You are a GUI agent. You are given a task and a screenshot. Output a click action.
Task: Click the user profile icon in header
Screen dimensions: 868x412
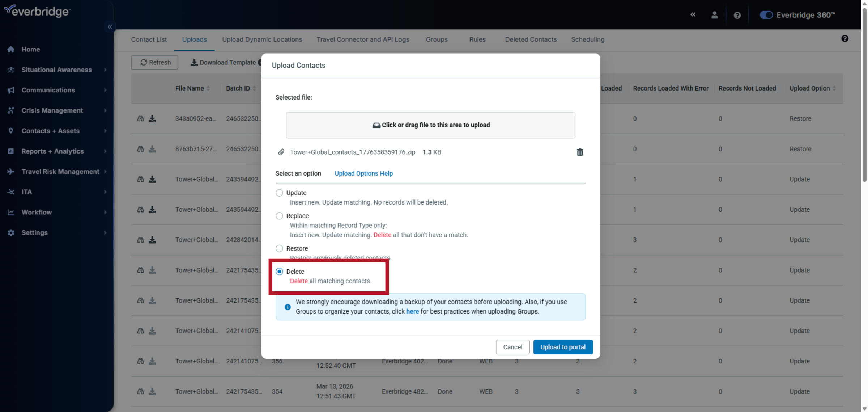(714, 15)
